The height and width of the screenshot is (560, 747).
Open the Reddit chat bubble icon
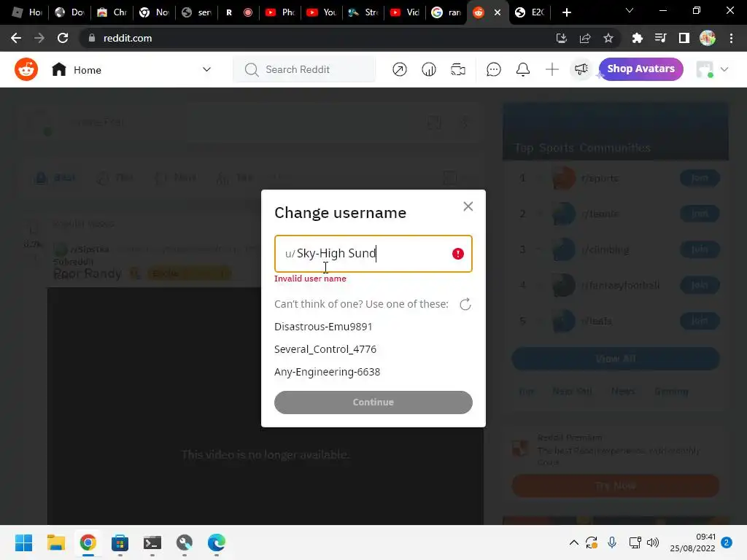point(494,69)
